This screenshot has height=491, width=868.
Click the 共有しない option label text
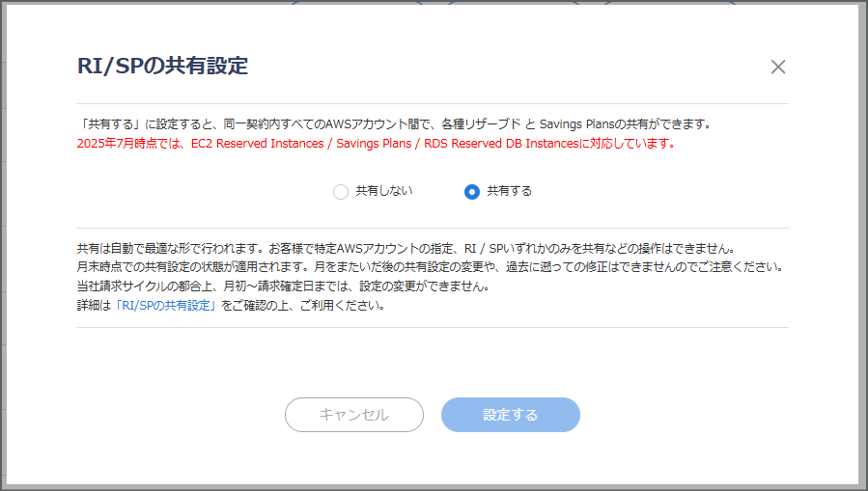(x=383, y=191)
